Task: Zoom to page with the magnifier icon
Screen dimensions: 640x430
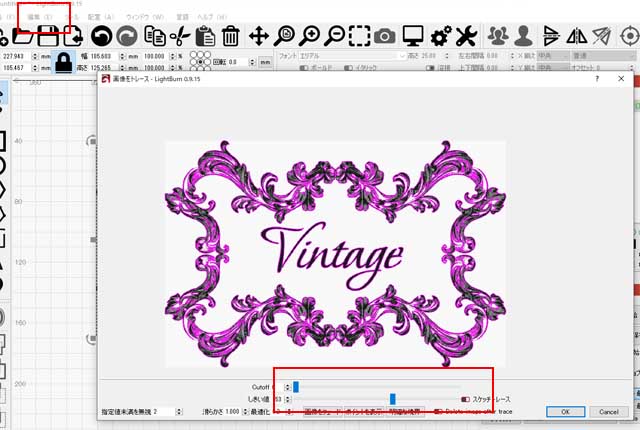Action: [x=284, y=36]
